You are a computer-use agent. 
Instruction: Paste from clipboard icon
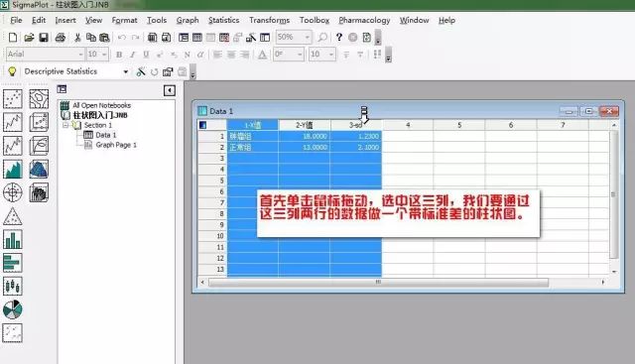tap(104, 38)
